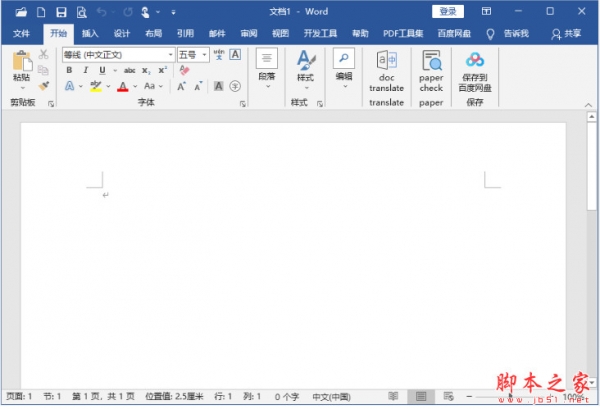Clear all formatting eraser icon
Image resolution: width=600 pixels, height=409 pixels.
(x=184, y=70)
